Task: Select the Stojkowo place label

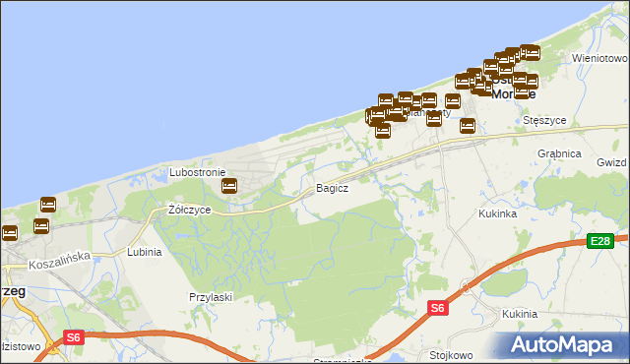Action: click(x=451, y=355)
